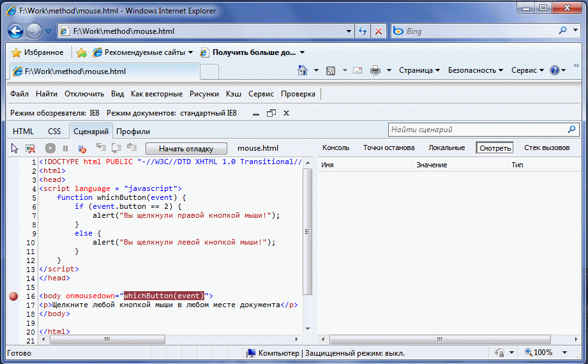Click the Step Out debug icon
Image resolution: width=588 pixels, height=364 pixels.
click(132, 148)
